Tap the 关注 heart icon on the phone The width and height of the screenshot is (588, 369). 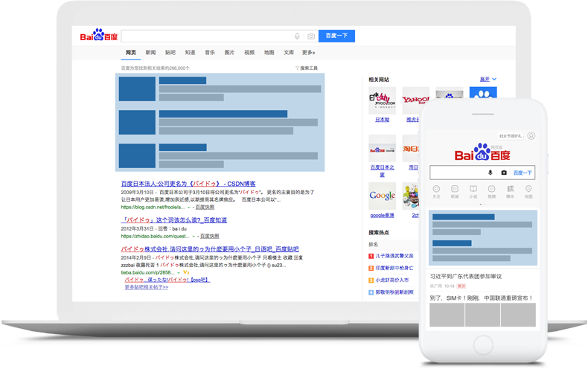click(436, 189)
